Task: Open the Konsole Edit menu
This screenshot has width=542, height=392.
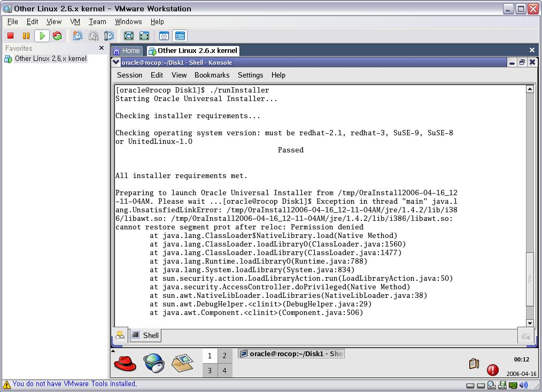Action: [x=157, y=75]
